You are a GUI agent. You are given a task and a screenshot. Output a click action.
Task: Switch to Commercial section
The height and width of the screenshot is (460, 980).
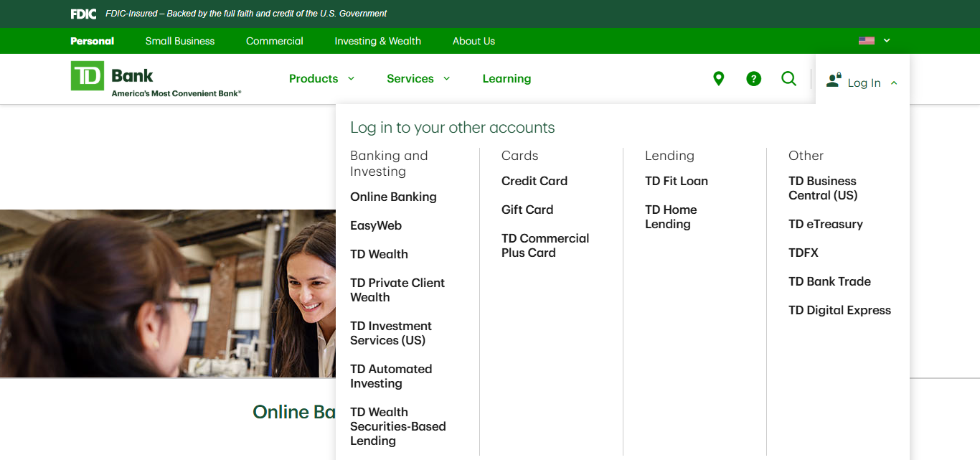tap(275, 41)
